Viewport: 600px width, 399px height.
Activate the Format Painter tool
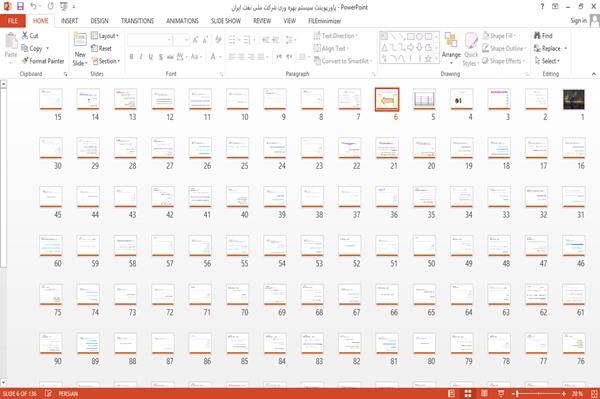tap(43, 61)
